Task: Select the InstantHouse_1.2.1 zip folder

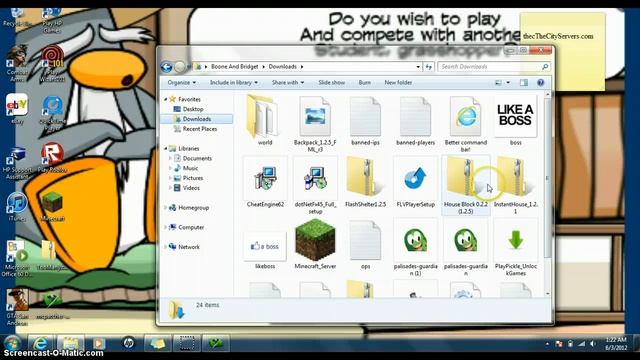Action: (516, 186)
